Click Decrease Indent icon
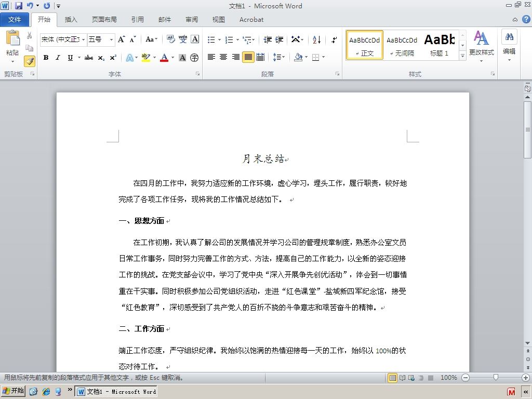Viewport: 532px width, 399px height. (268, 40)
